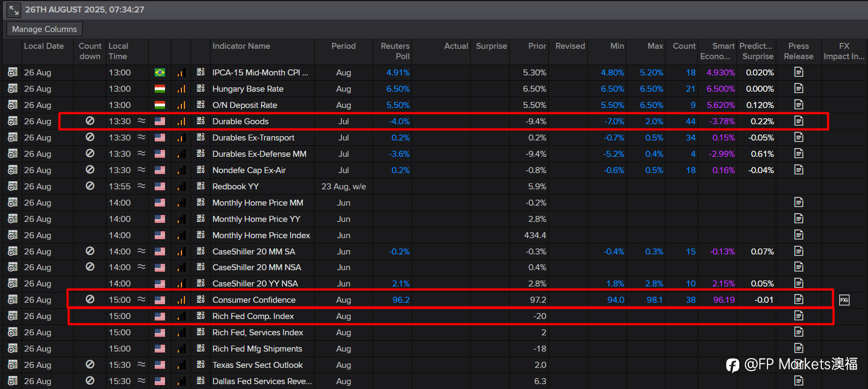
Task: Sort by Indicator Name column header
Action: click(x=241, y=46)
